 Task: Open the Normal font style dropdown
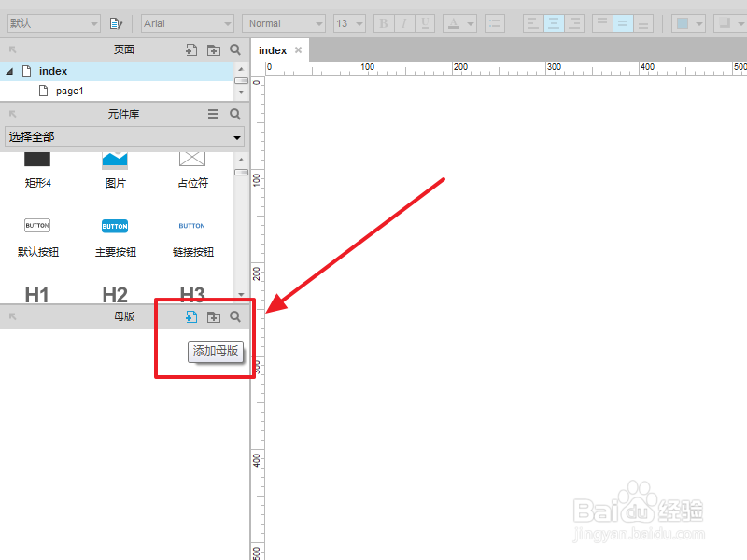284,23
